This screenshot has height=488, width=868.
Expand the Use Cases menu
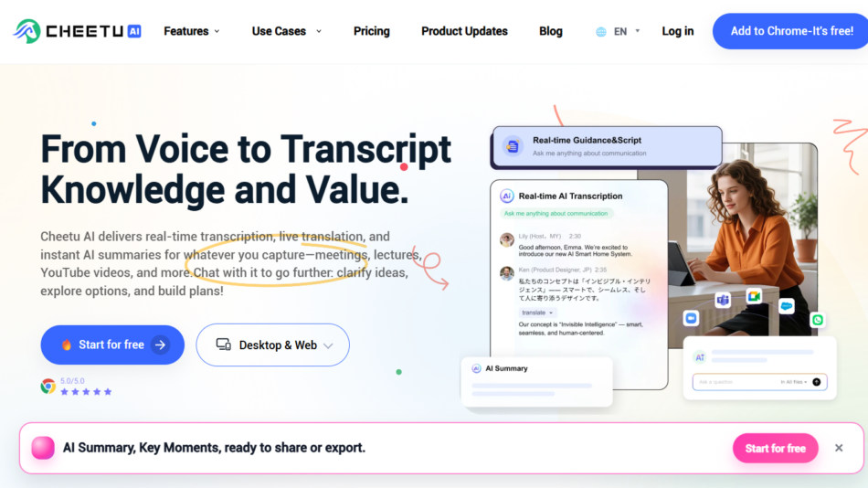pos(286,31)
